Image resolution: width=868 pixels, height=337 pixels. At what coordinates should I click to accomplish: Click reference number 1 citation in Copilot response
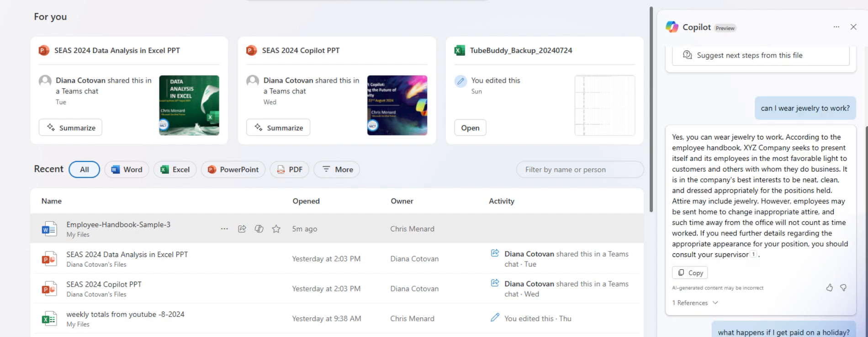pos(754,254)
